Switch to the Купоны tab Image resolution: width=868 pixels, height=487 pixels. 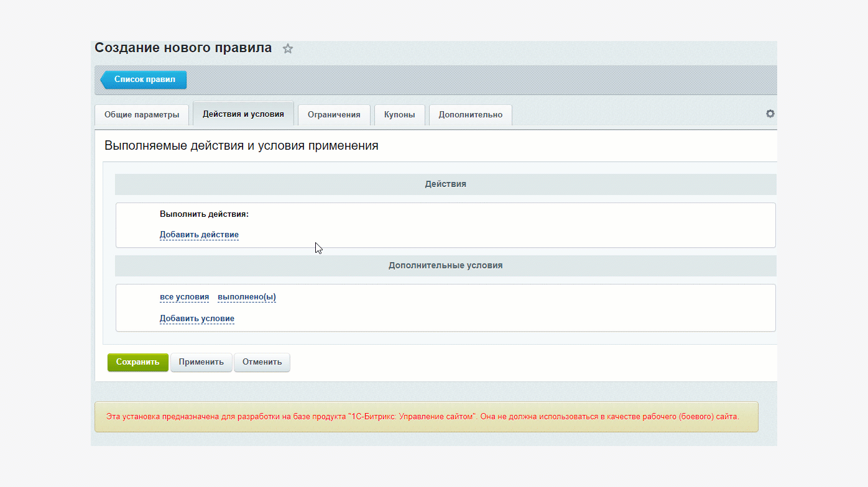point(399,115)
